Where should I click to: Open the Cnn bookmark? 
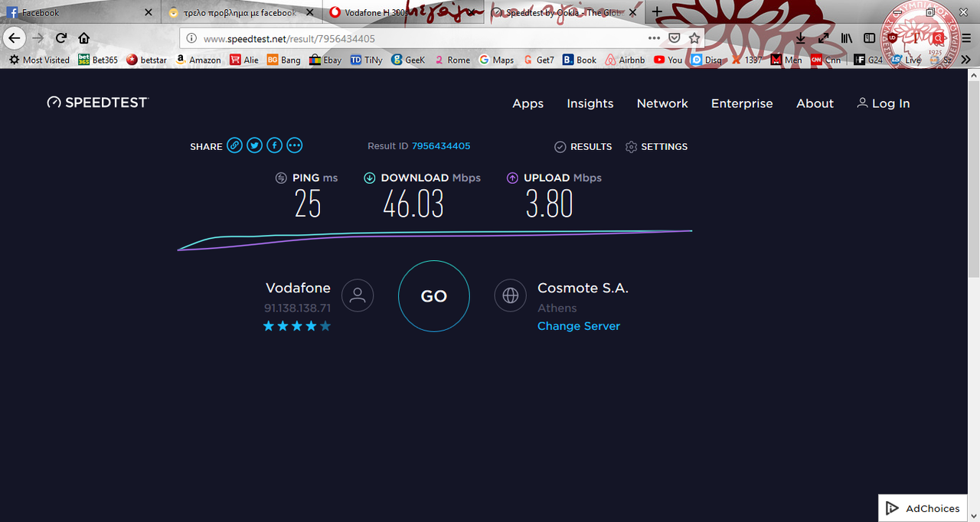(x=826, y=60)
